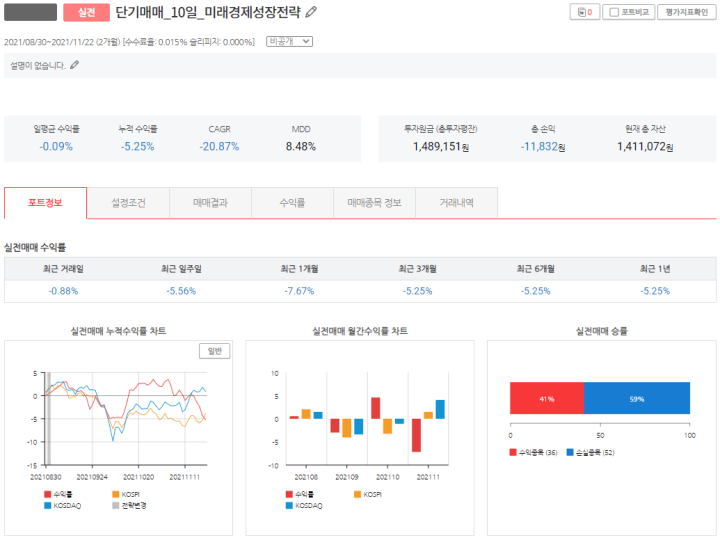Open the 매매결과 tab
The height and width of the screenshot is (540, 720).
point(210,202)
